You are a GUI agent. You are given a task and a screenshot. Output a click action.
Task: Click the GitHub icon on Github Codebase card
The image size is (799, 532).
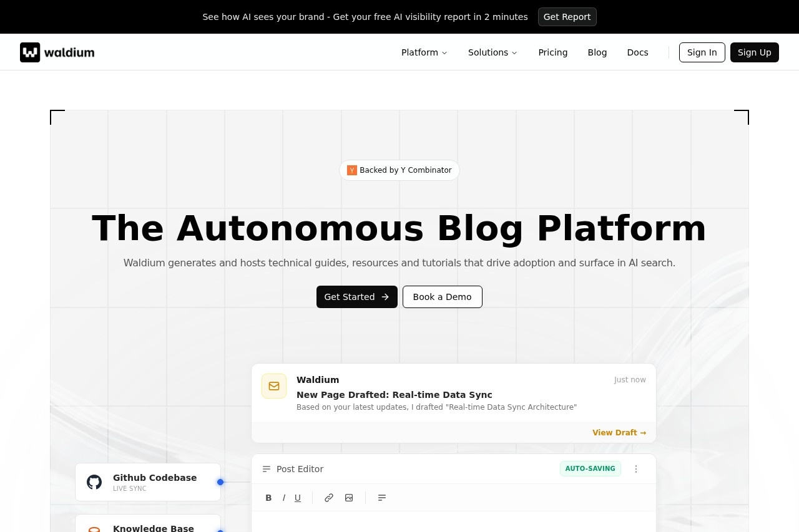tap(94, 482)
